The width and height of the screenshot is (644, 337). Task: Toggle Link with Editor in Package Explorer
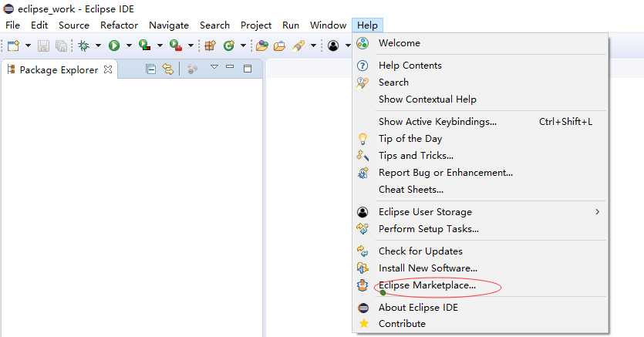[x=167, y=69]
